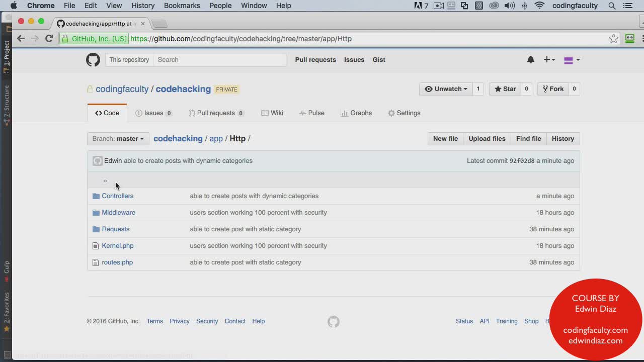Click the Middleware folder icon
The width and height of the screenshot is (644, 362).
coord(96,213)
